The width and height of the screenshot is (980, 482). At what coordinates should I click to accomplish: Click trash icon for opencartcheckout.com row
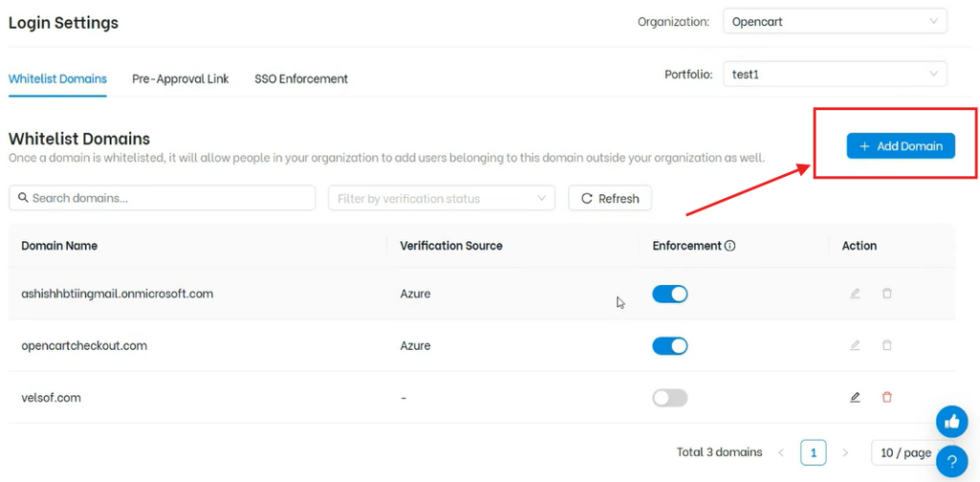(886, 345)
